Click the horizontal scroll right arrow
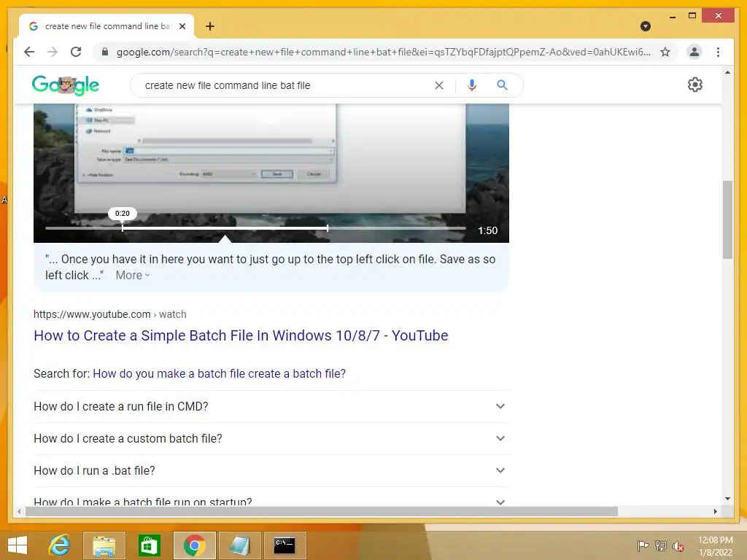This screenshot has width=747, height=560. coord(715,511)
